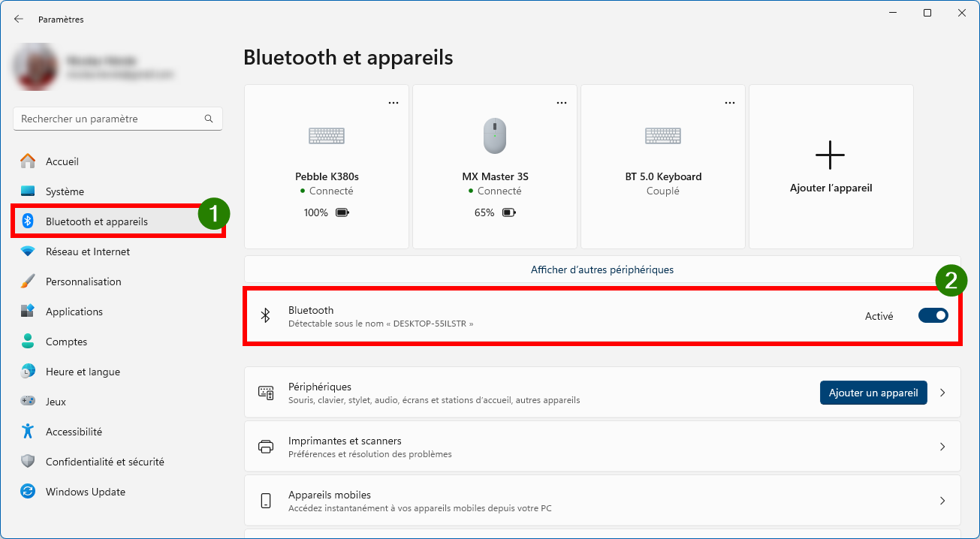This screenshot has height=539, width=980.
Task: Click Afficher d'autres périphériques
Action: [x=602, y=269]
